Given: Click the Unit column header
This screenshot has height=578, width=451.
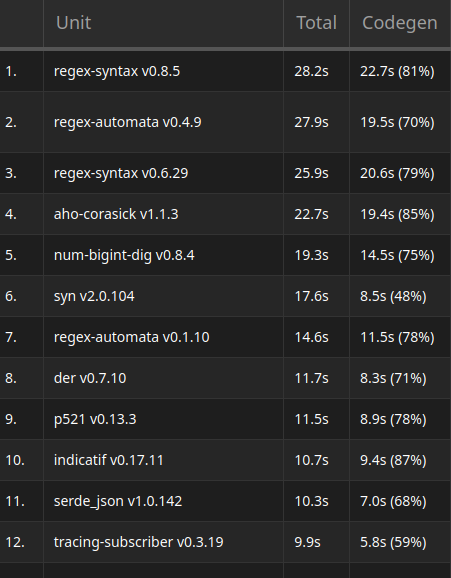Looking at the screenshot, I should coord(73,23).
